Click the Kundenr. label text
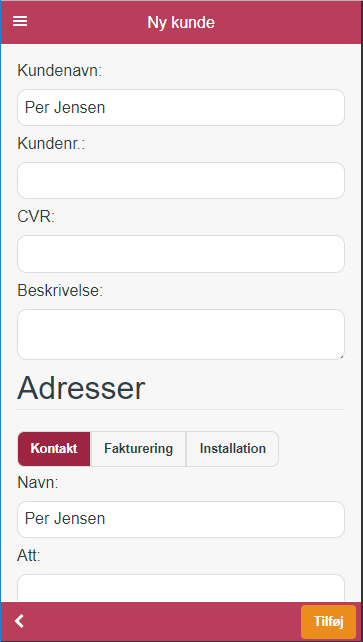Viewport: 363px width, 642px height. pos(51,144)
